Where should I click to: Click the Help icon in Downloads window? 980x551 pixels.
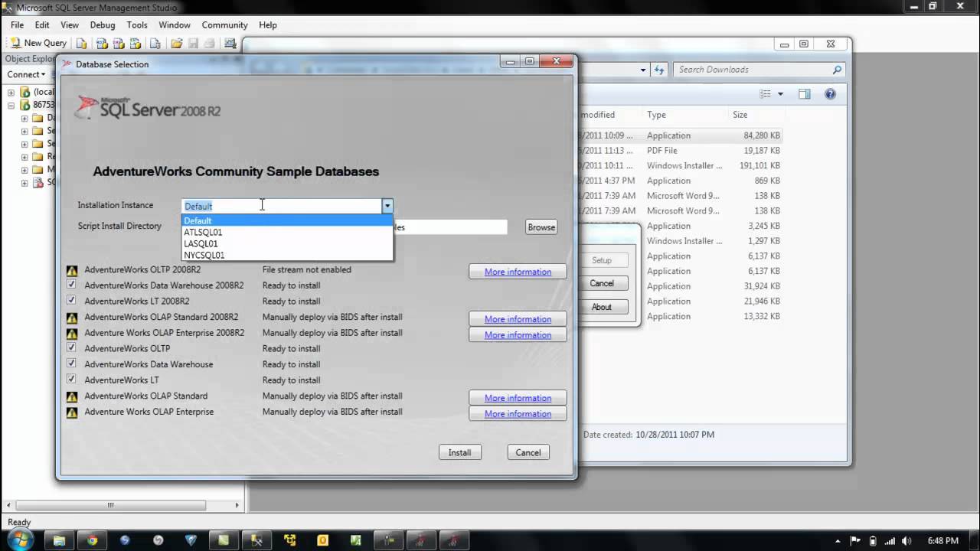(x=830, y=94)
